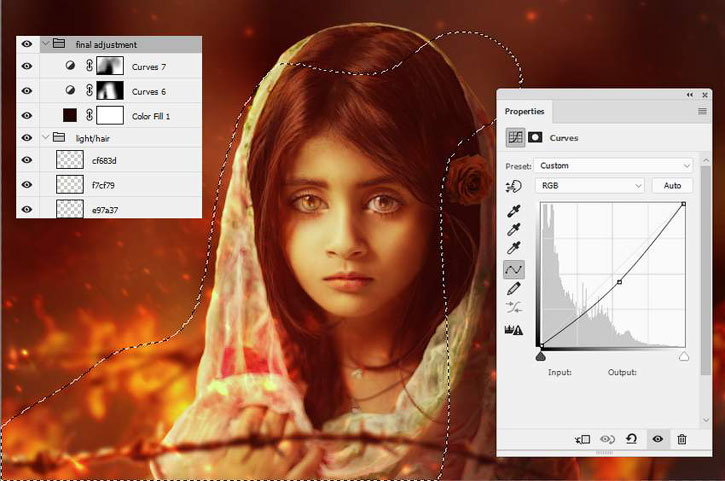Viewport: 725px width, 481px height.
Task: Select the black point eyedropper
Action: point(514,211)
